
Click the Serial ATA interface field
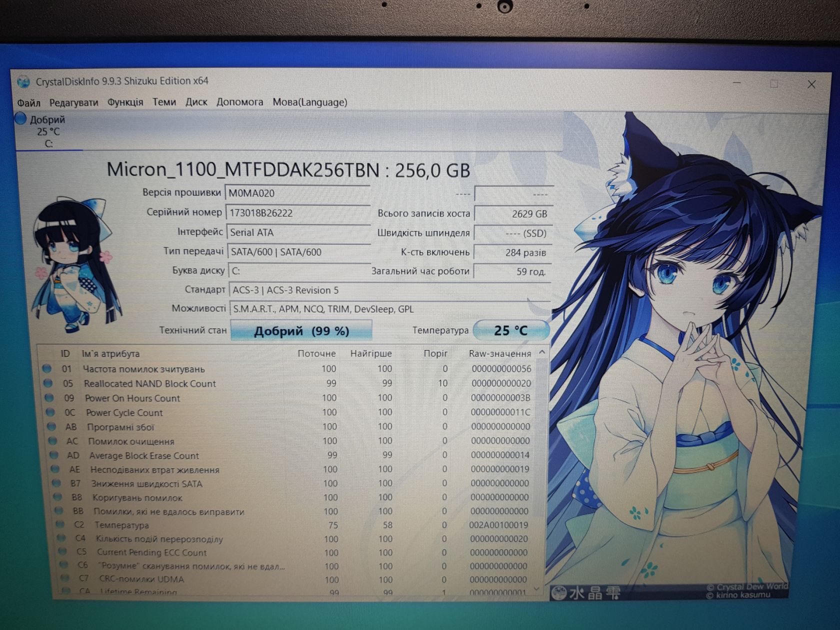coord(299,232)
